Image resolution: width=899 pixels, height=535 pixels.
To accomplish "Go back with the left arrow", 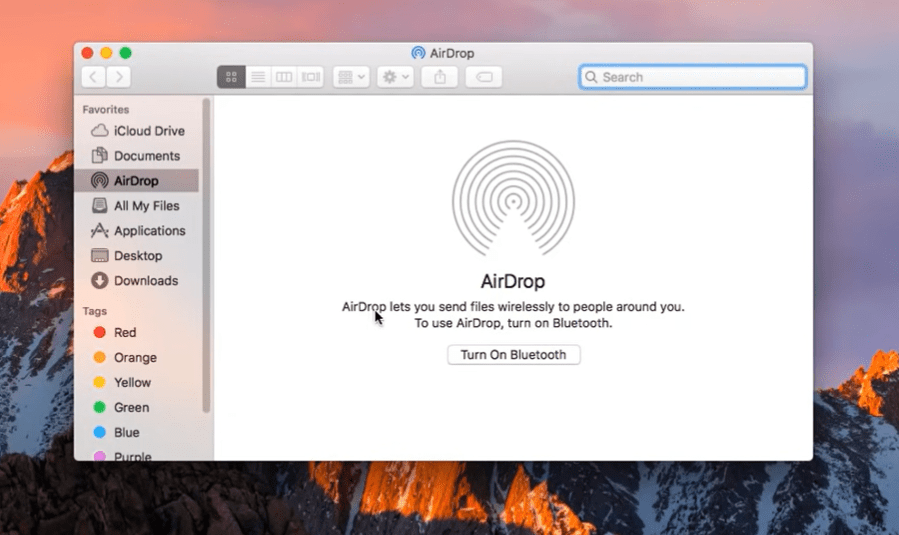I will (x=93, y=77).
